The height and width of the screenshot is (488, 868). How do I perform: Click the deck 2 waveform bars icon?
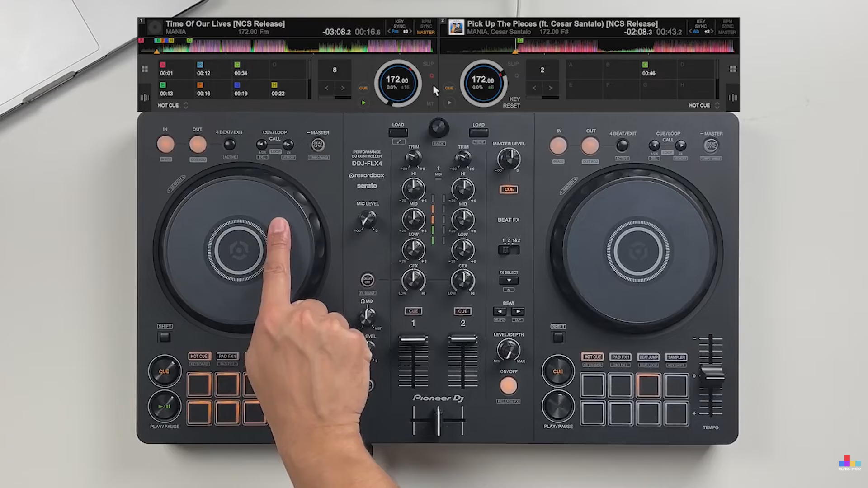pos(733,98)
